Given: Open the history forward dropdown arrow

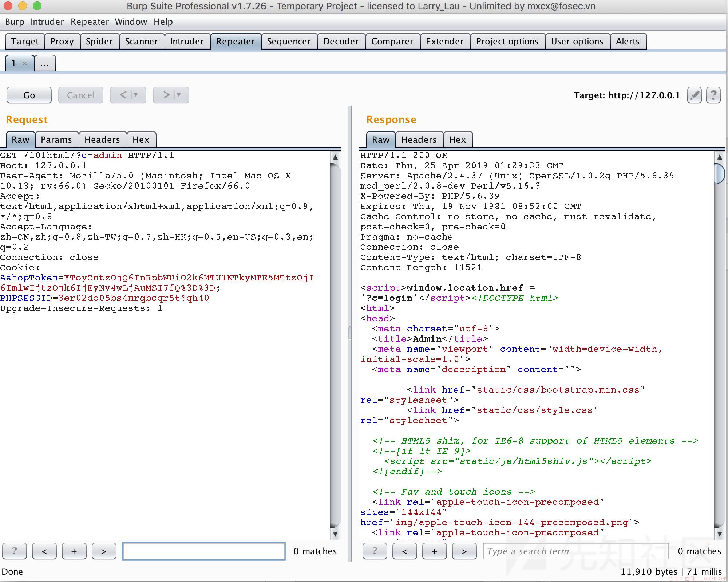Looking at the screenshot, I should pos(179,95).
